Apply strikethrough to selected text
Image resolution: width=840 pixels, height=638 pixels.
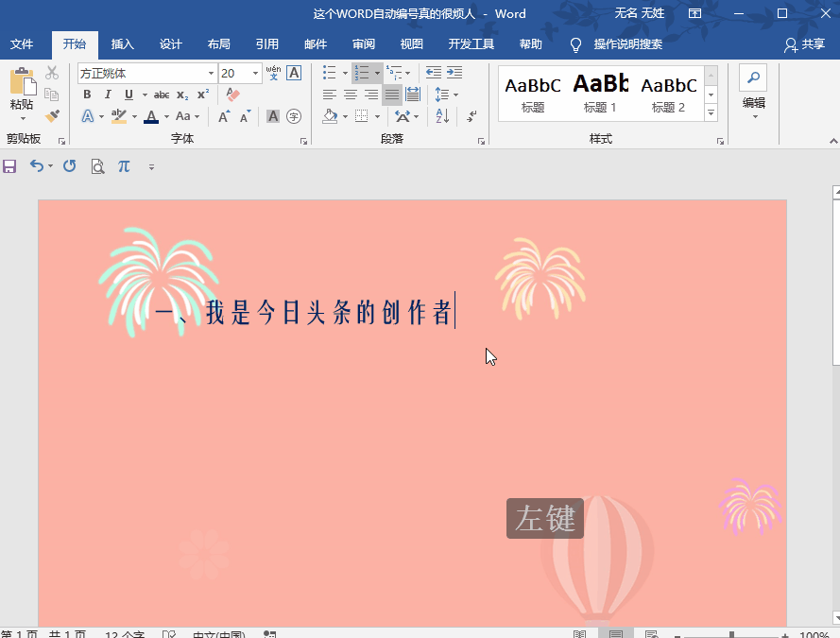[x=160, y=95]
